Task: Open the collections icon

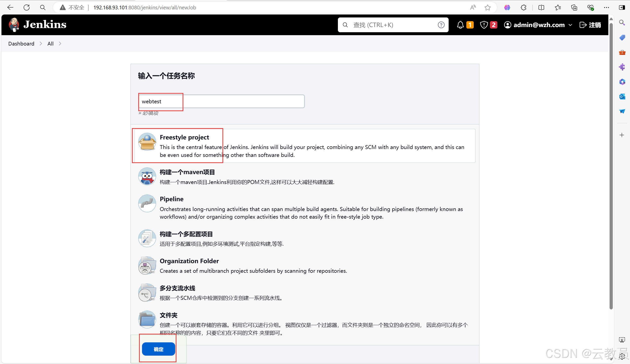Action: coord(574,7)
